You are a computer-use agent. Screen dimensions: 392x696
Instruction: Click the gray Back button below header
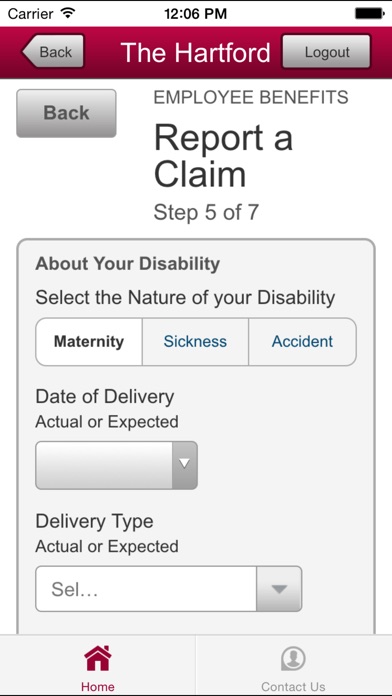point(67,113)
